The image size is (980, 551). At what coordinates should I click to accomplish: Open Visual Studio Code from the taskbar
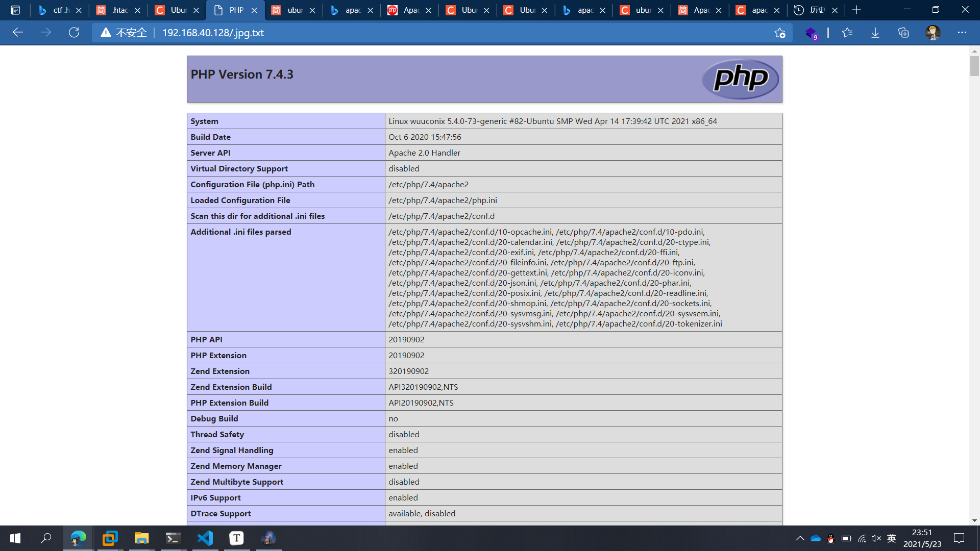point(205,538)
